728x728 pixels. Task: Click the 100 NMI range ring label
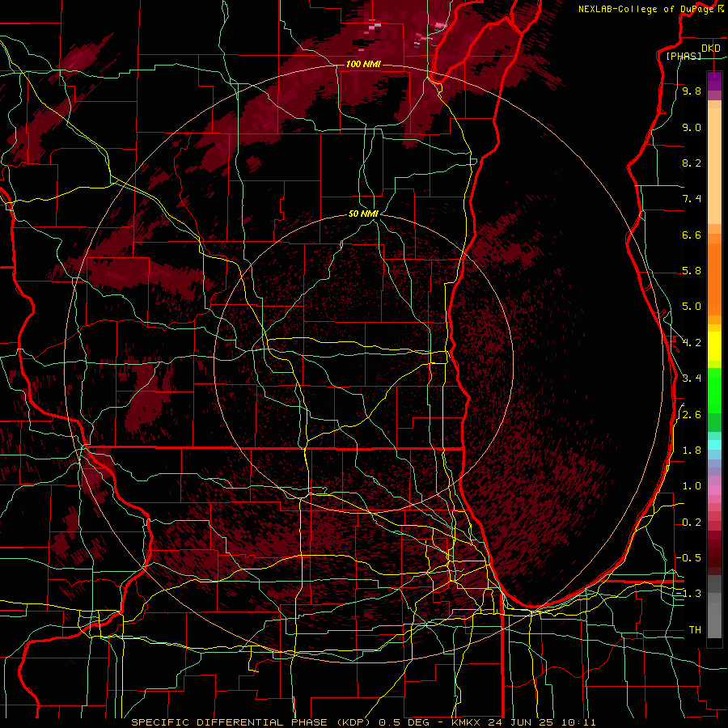(363, 64)
